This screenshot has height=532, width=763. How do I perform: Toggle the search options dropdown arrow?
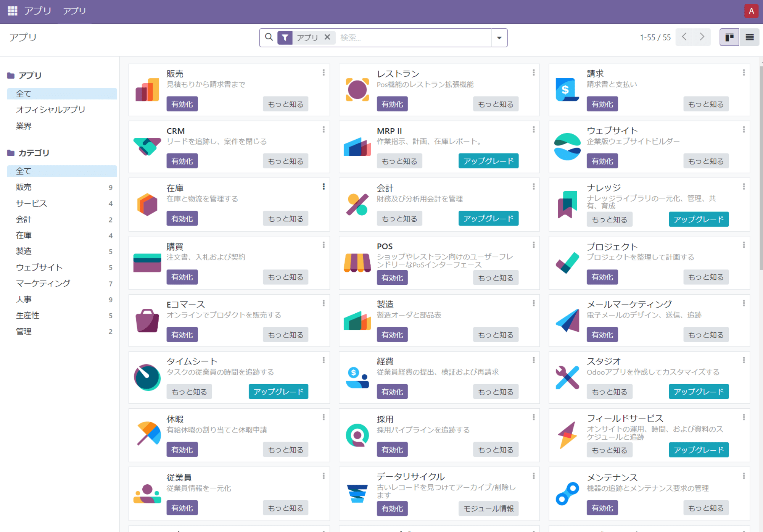point(499,38)
